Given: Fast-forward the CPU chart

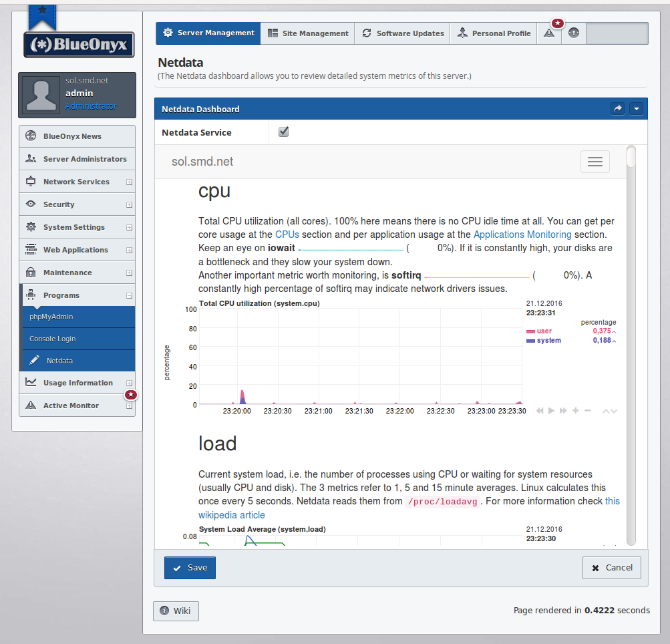Looking at the screenshot, I should point(563,411).
